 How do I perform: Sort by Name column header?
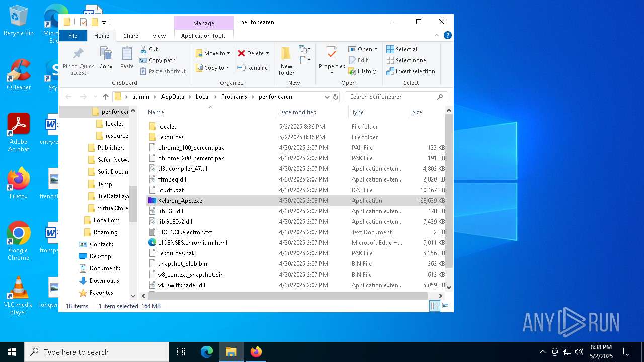click(210, 112)
